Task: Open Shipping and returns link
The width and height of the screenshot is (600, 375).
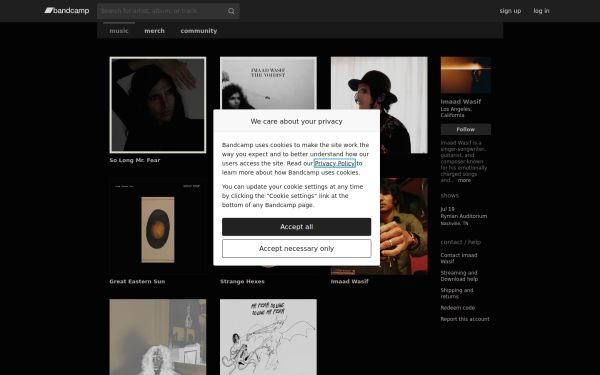Action: click(x=457, y=293)
